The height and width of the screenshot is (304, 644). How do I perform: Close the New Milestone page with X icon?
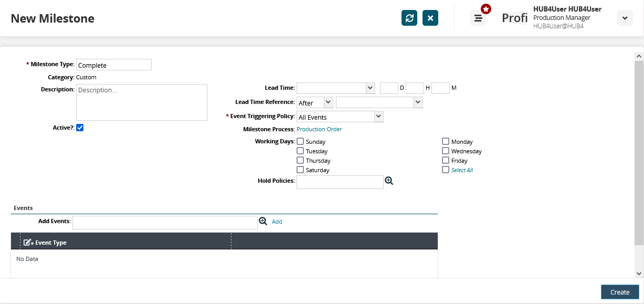point(430,18)
